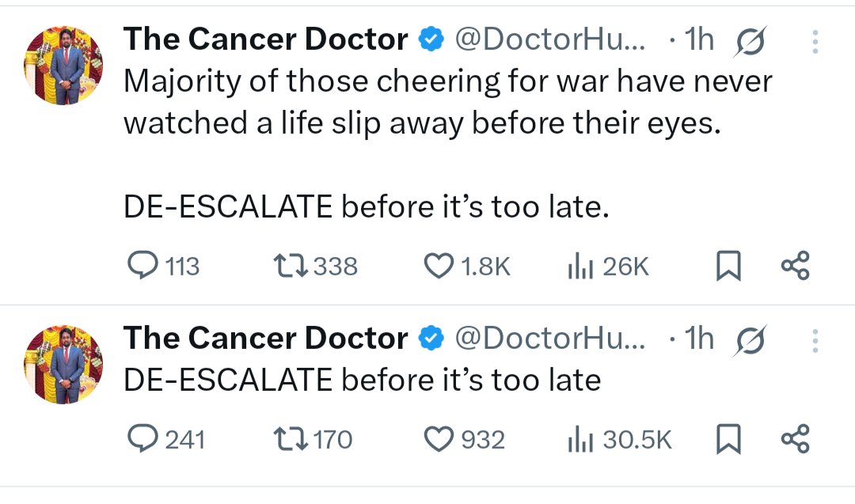Share the first tweet

[x=796, y=267]
